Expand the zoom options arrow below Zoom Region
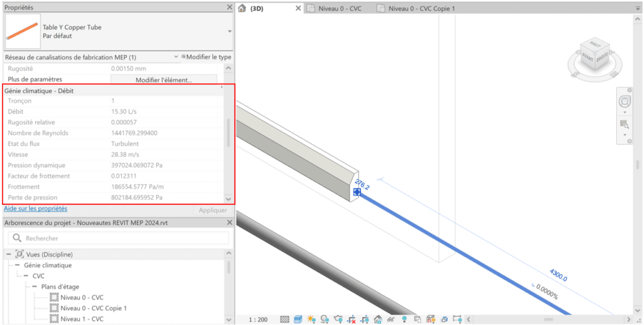The image size is (644, 325). point(625,135)
